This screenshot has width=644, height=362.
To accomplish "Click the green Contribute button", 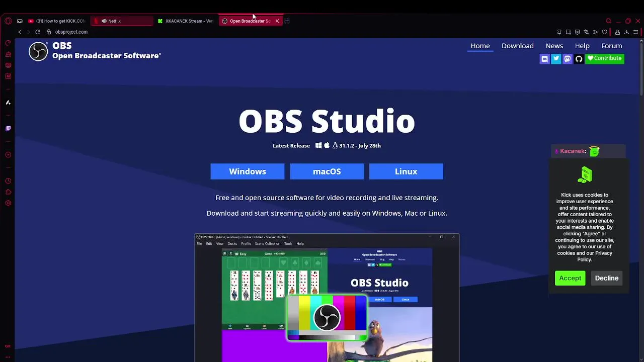I will [604, 58].
